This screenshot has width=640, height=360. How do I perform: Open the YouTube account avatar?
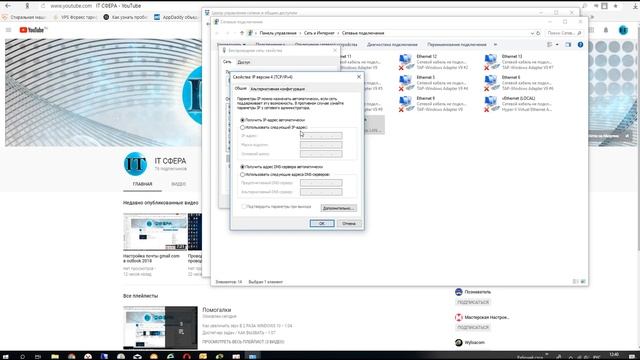(x=623, y=30)
